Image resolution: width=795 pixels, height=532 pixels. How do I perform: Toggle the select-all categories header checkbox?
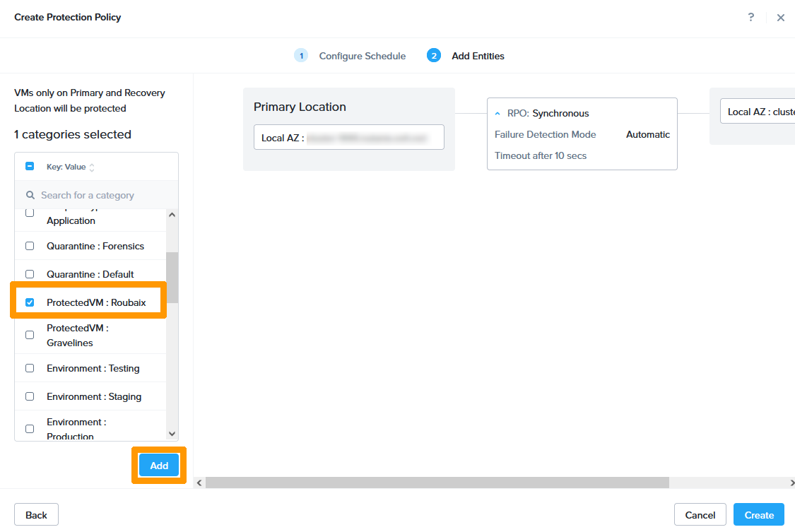pyautogui.click(x=30, y=167)
